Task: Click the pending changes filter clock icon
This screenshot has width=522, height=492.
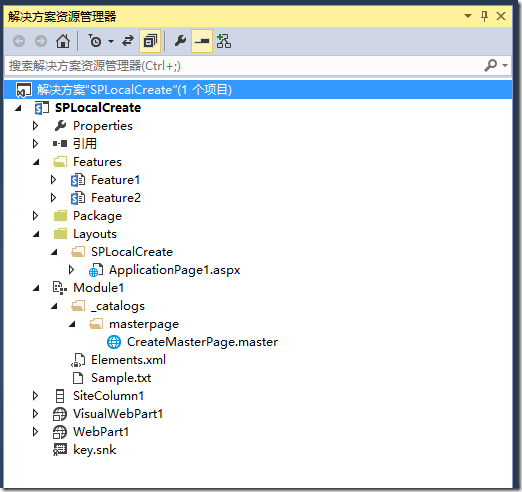Action: pos(95,41)
